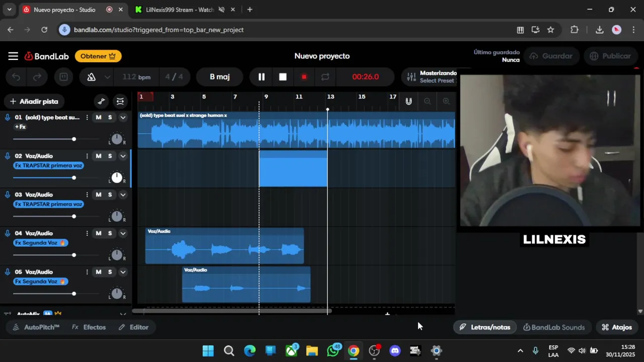The height and width of the screenshot is (362, 644).
Task: Open the automation tool icon
Action: [101, 102]
